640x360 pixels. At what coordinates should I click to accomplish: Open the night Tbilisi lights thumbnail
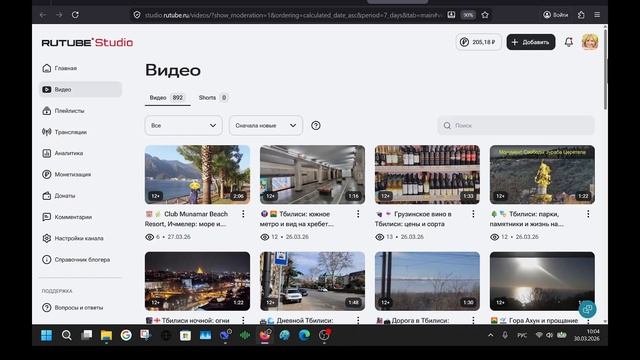198,281
